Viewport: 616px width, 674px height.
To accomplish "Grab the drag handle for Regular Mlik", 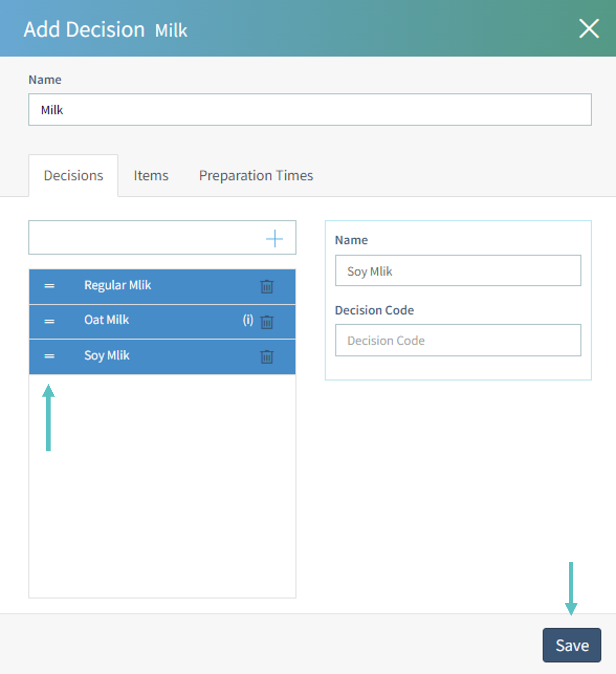I will click(49, 286).
